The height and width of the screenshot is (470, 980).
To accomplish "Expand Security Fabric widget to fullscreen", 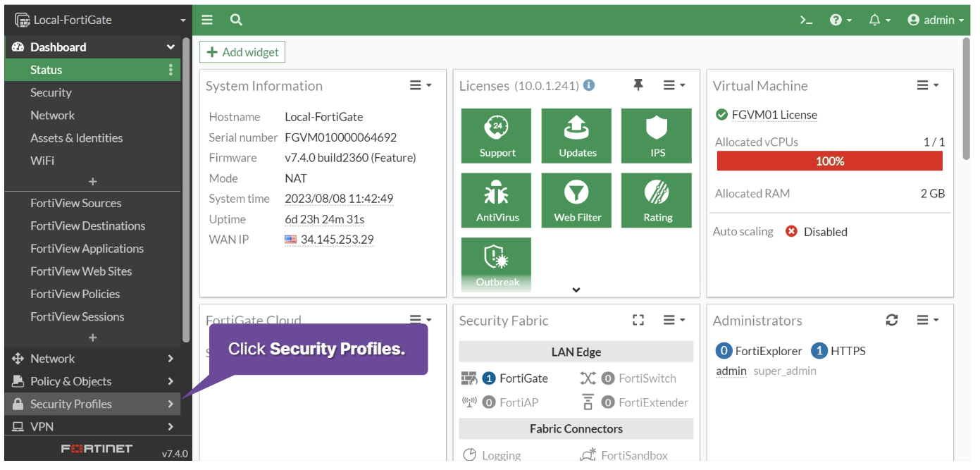I will pos(638,320).
